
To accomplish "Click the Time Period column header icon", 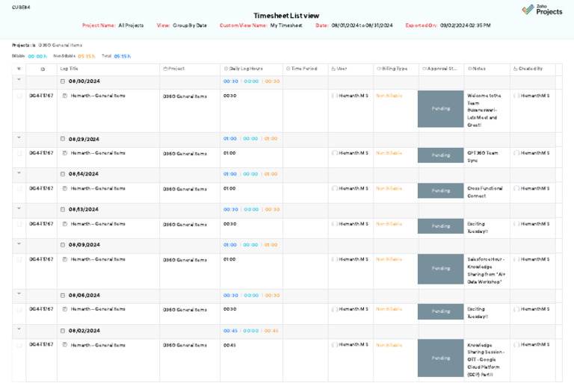I will coord(288,69).
